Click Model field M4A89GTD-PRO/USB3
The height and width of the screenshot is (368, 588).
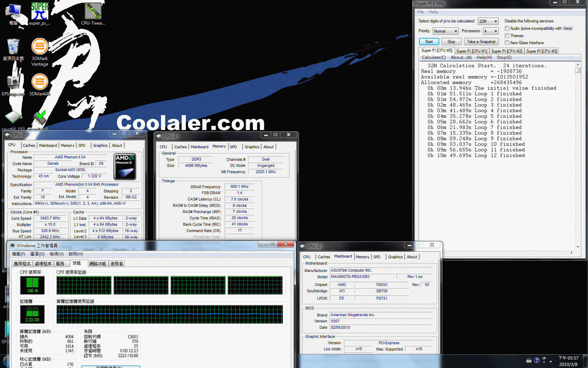coord(363,277)
